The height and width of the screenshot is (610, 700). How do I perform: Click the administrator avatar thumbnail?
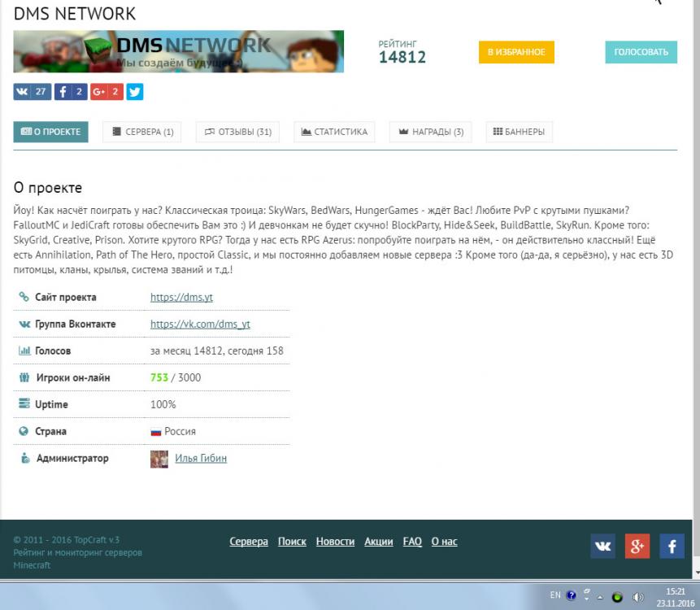(159, 459)
